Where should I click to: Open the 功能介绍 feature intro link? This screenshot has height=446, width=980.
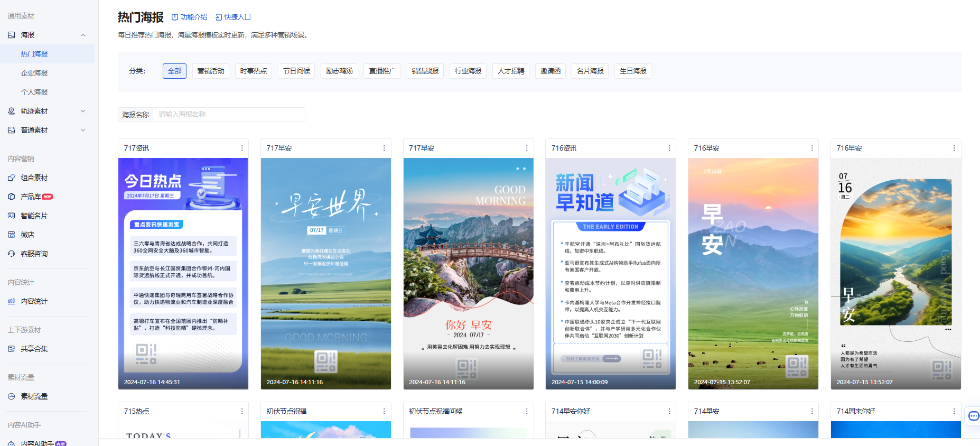pos(190,17)
